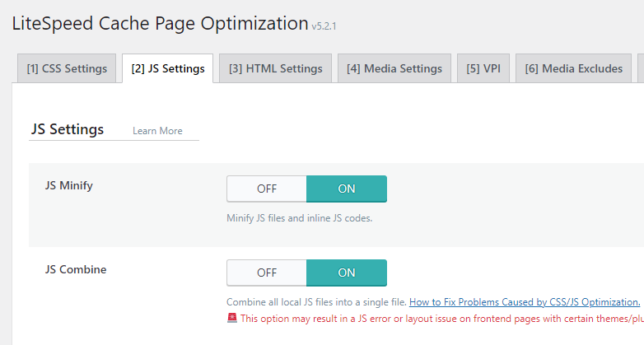644x345 pixels.
Task: Open the [5] VPI tab
Action: point(483,68)
